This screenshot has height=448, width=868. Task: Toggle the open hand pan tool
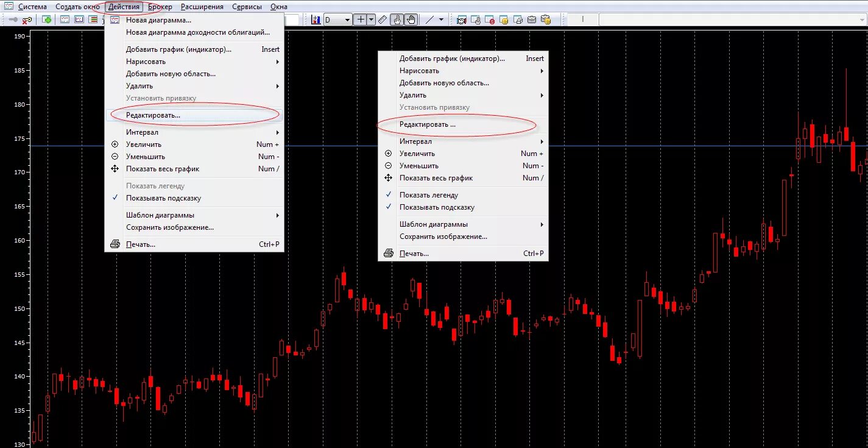pos(411,20)
